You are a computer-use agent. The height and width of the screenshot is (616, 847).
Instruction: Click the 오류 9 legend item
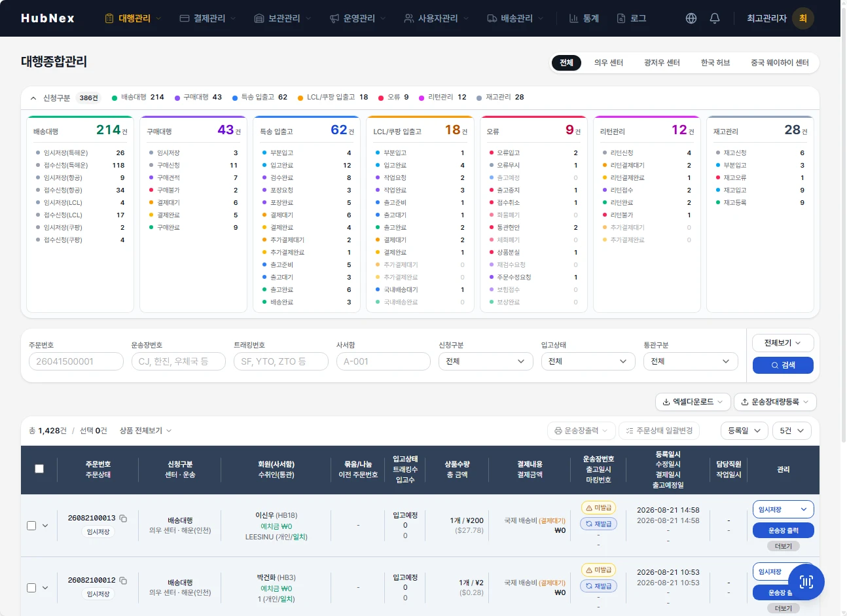click(x=394, y=98)
